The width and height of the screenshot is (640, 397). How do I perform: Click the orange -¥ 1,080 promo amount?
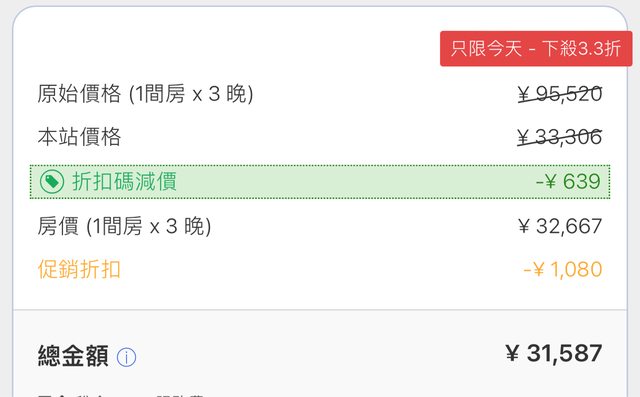coord(563,269)
